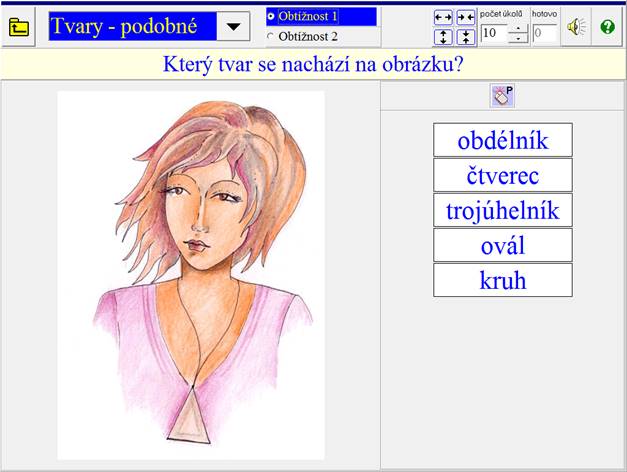This screenshot has width=627, height=472.
Task: Select the Obtížnost 2 radio button
Action: pos(271,36)
